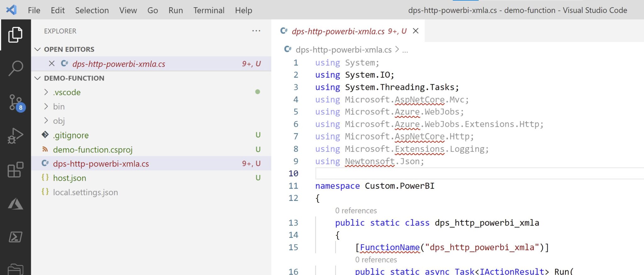
Task: Open the Terminal menu
Action: point(209,10)
